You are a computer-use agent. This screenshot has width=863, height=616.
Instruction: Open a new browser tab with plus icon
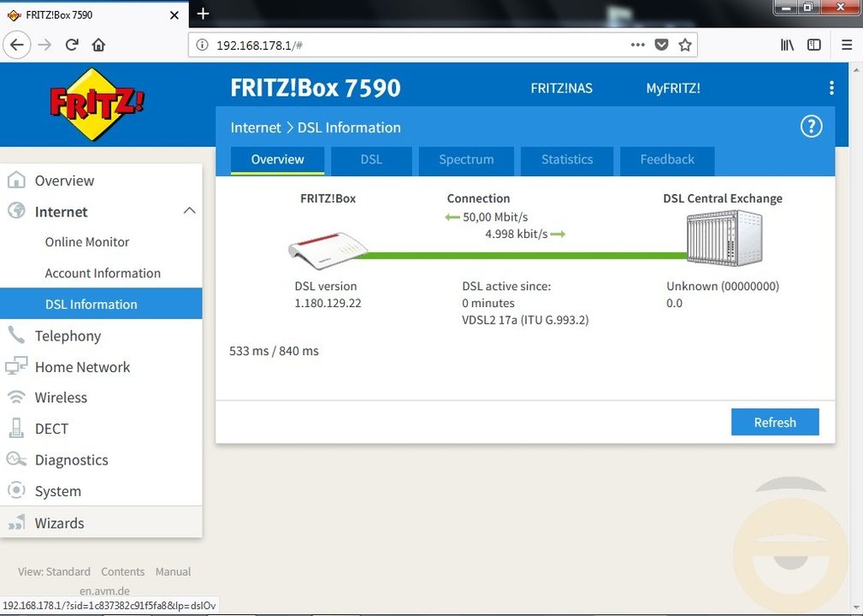click(x=203, y=14)
